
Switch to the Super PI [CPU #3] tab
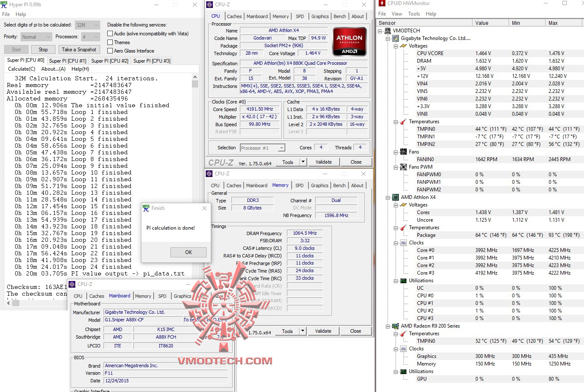click(x=152, y=61)
